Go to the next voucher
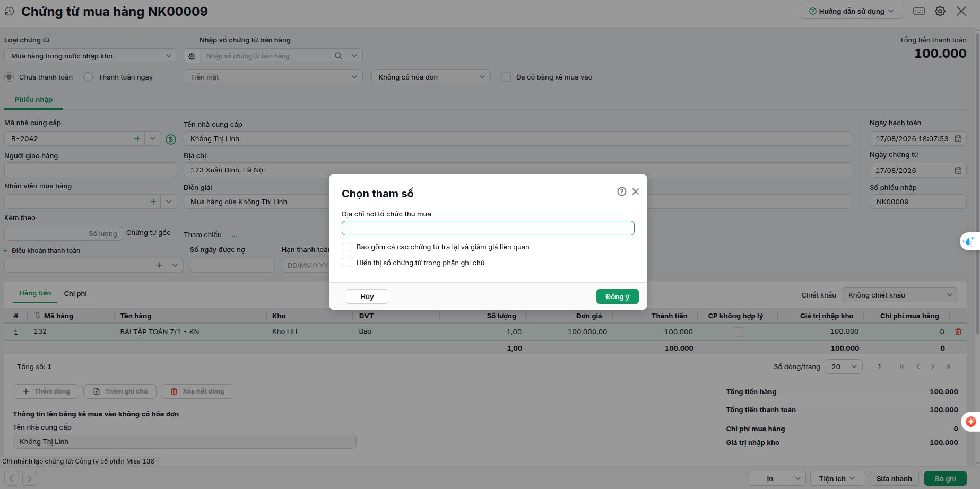Image resolution: width=980 pixels, height=489 pixels. click(x=30, y=478)
